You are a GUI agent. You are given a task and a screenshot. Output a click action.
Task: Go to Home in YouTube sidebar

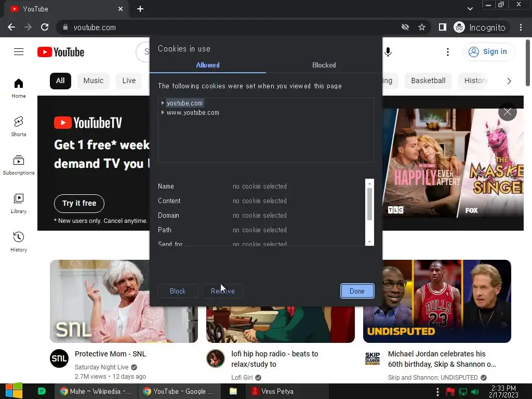pos(19,88)
